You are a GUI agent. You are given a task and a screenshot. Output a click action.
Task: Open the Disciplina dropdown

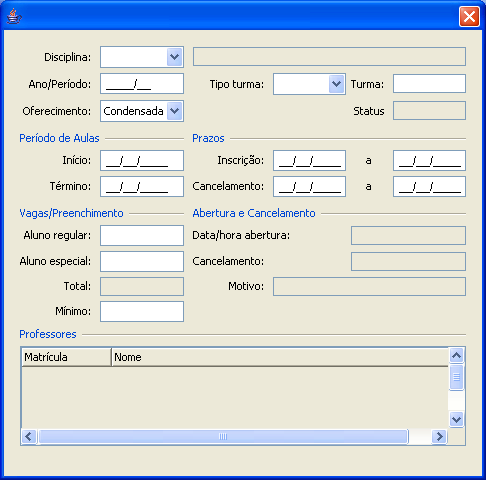click(175, 57)
